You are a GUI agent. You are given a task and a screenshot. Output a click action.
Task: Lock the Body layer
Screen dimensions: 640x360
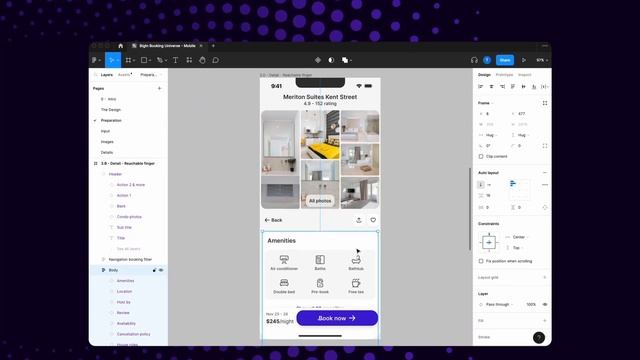point(154,270)
